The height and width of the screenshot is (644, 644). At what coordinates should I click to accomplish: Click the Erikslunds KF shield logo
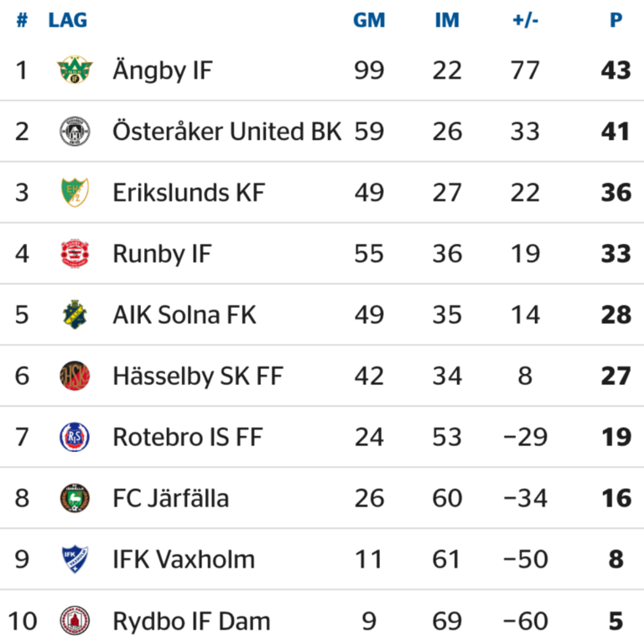pos(75,192)
